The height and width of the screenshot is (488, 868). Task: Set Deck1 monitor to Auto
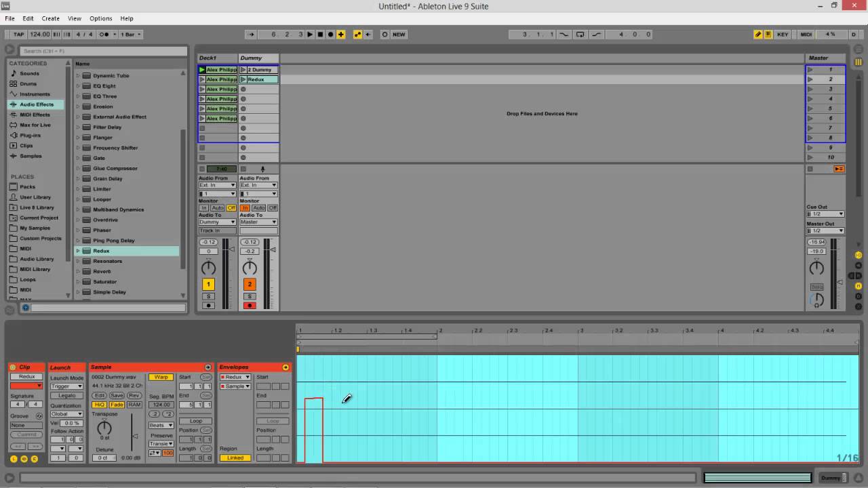coord(218,208)
